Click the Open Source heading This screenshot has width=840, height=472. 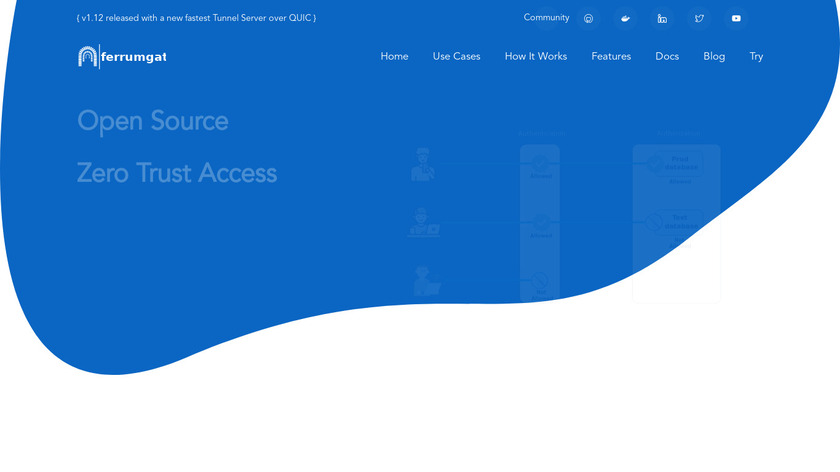pyautogui.click(x=153, y=121)
